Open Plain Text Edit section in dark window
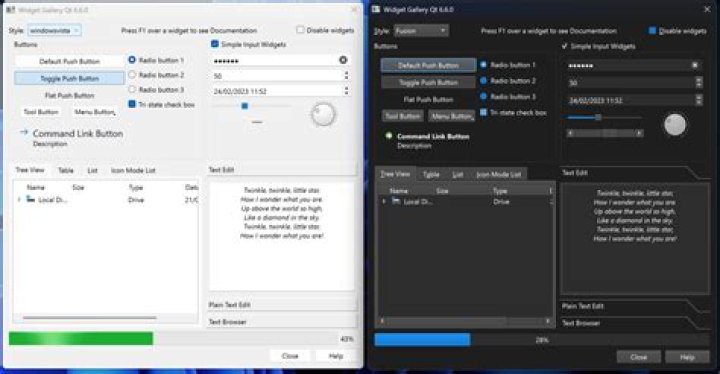This screenshot has height=374, width=720. [x=635, y=306]
